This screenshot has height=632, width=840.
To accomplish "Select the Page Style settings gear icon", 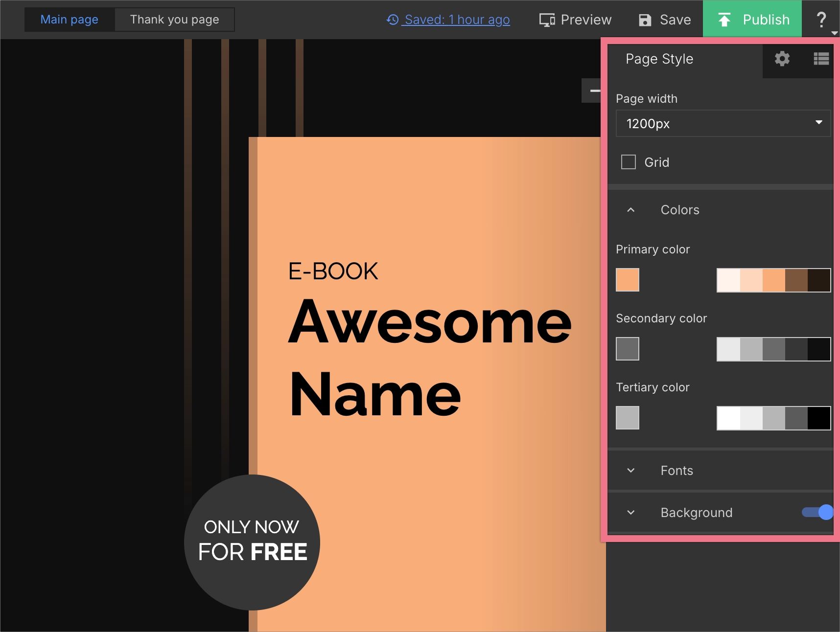I will (x=782, y=59).
